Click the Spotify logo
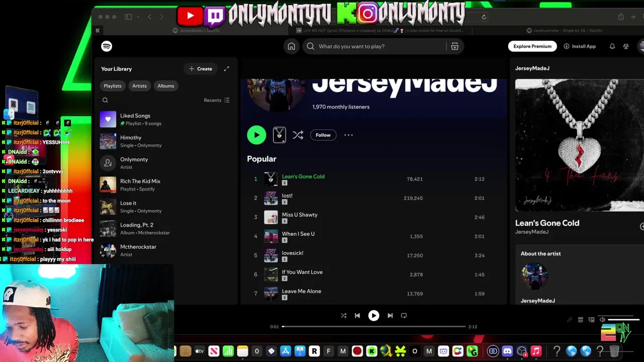Screen dimensions: 644x362 [107, 46]
